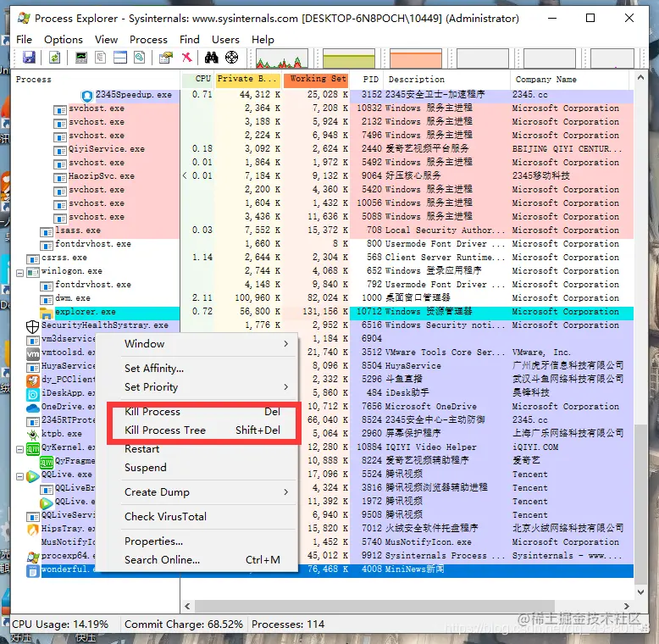Click the horizontal scrollbar right arrow
The height and width of the screenshot is (644, 659).
[x=627, y=606]
